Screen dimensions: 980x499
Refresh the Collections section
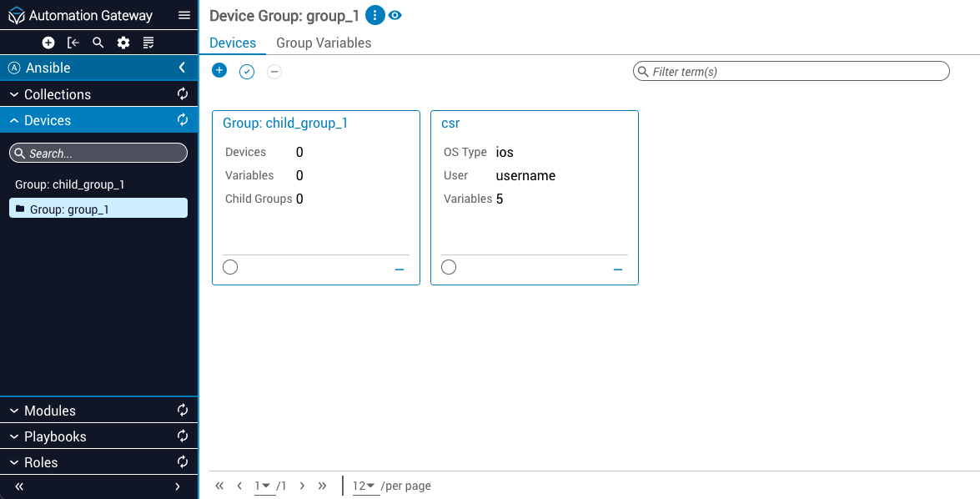pos(183,94)
